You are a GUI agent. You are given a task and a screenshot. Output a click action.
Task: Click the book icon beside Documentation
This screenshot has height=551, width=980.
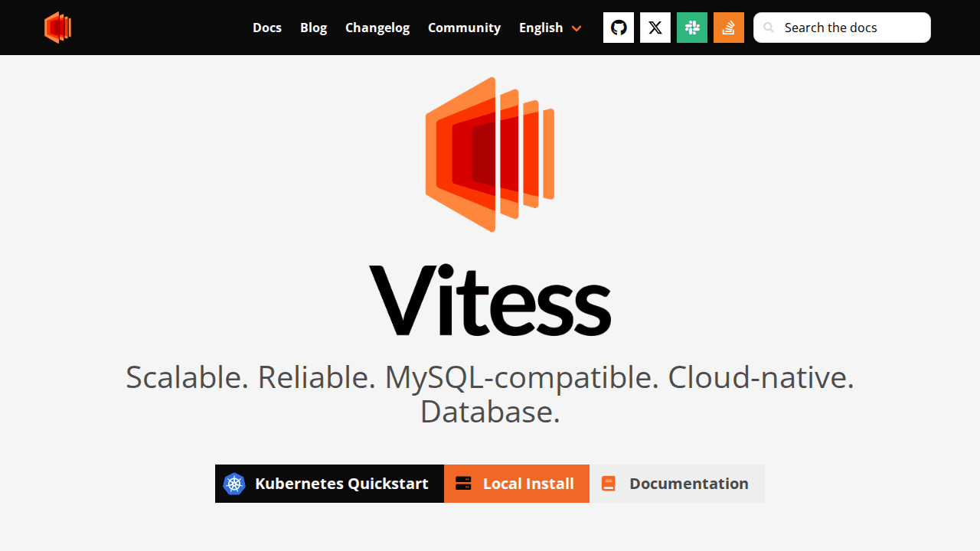click(609, 484)
